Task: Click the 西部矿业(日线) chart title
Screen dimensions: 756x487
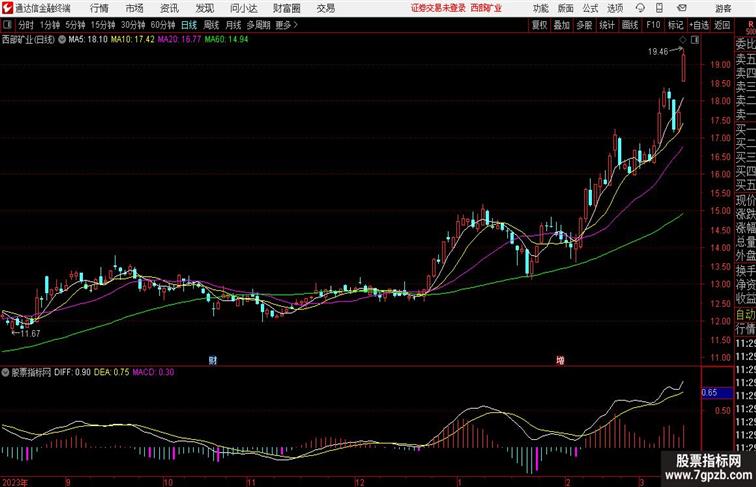Action: [28, 40]
